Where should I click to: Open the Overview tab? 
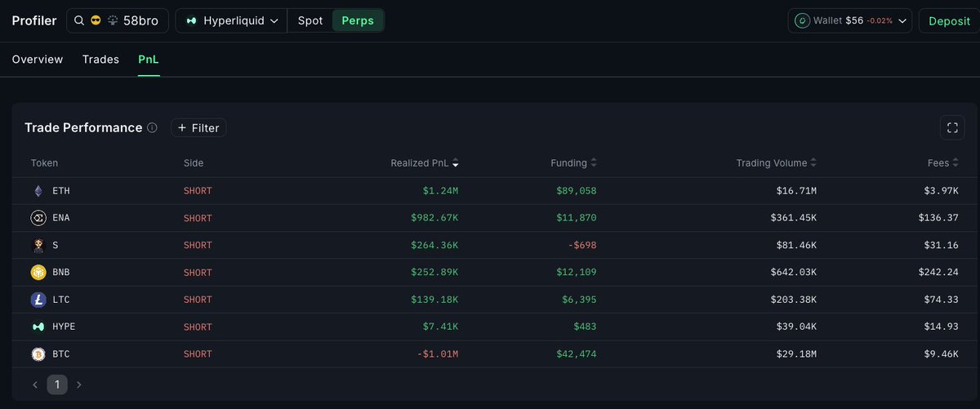tap(38, 60)
